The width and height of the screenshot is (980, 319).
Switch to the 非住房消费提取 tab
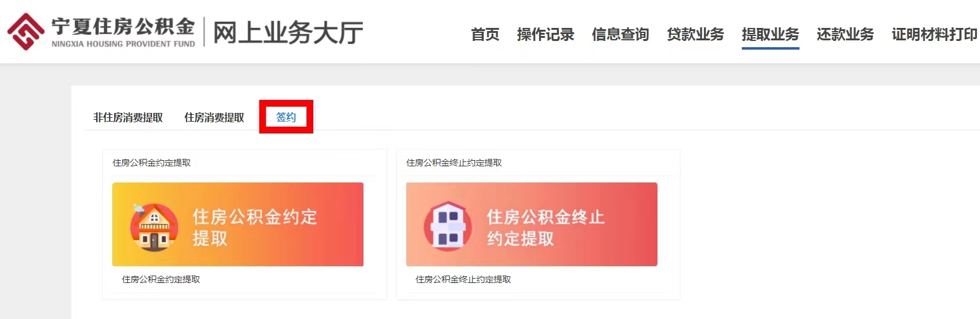pos(128,117)
